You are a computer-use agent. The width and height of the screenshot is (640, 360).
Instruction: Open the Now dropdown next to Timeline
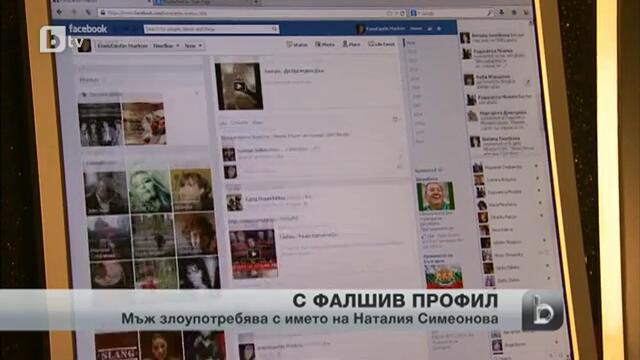pyautogui.click(x=193, y=46)
